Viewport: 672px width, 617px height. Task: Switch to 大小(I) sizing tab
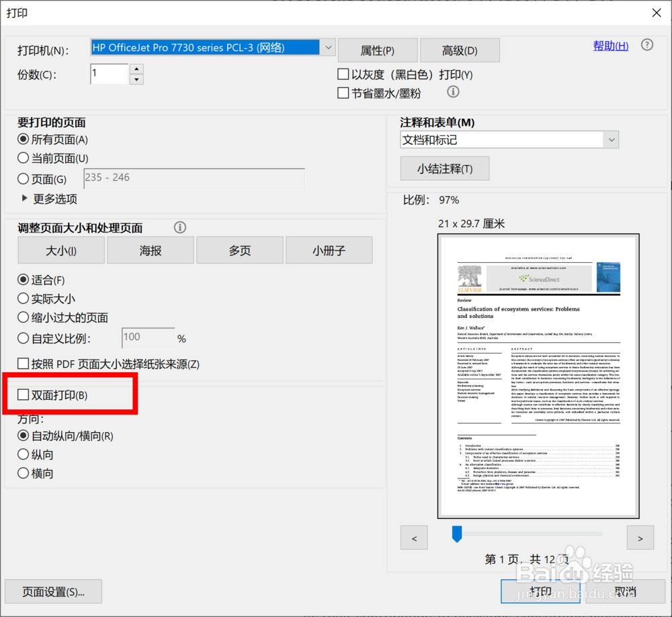[x=61, y=250]
